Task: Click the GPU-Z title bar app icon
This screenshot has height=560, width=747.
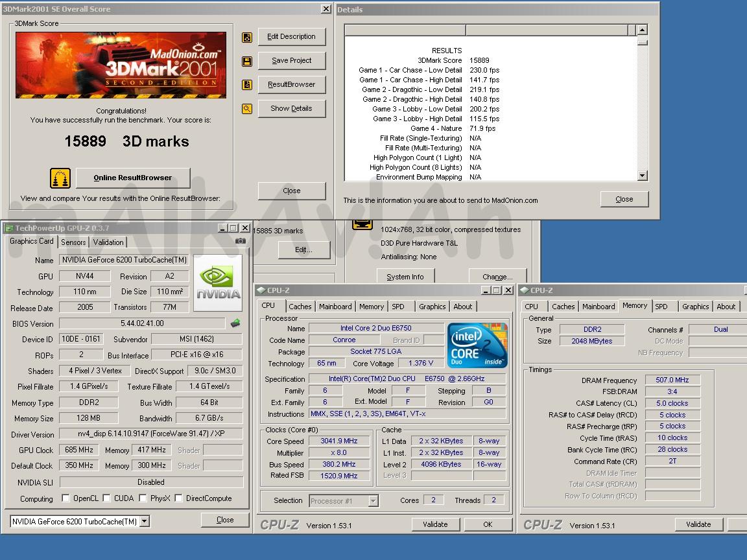Action: 8,228
